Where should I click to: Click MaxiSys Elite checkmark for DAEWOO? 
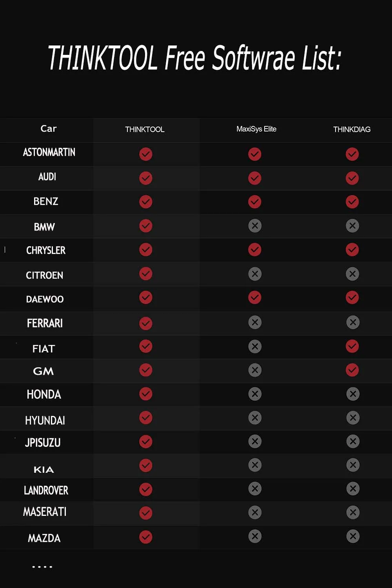tap(255, 298)
